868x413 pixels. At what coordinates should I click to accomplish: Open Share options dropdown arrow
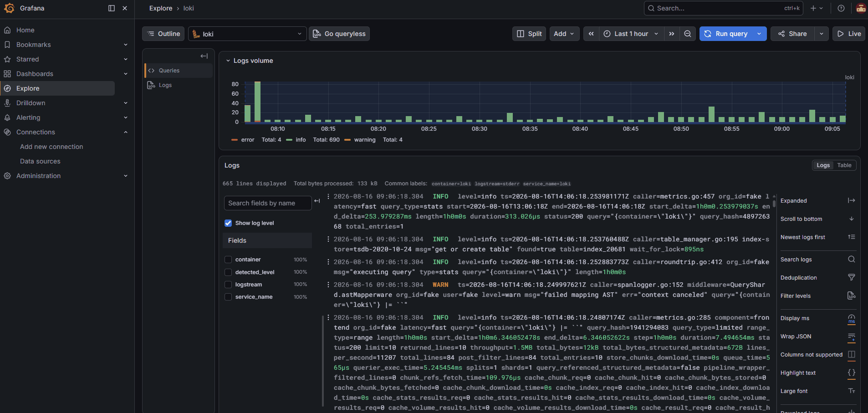point(821,34)
